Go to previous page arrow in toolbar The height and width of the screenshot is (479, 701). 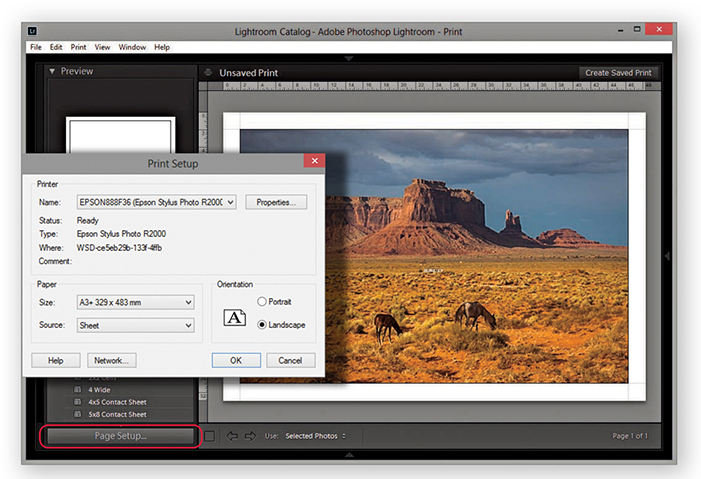pos(231,436)
